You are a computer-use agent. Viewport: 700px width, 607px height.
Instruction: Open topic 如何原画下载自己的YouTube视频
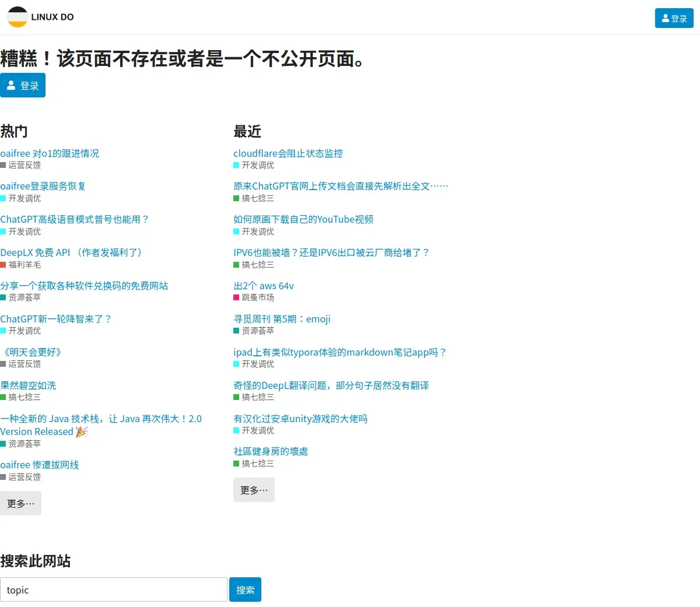pos(303,219)
